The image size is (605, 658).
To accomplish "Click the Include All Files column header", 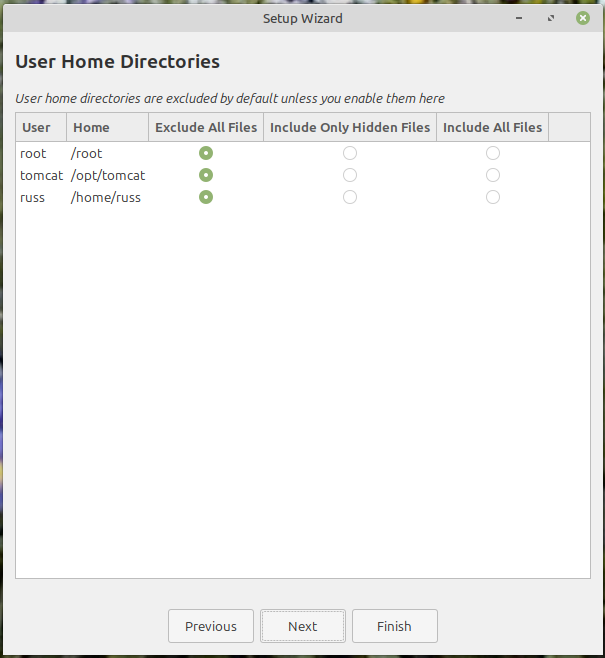I will pyautogui.click(x=493, y=127).
